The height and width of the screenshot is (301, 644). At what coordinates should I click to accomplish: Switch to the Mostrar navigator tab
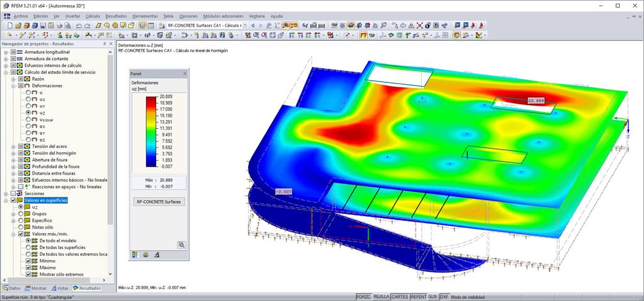(36, 288)
